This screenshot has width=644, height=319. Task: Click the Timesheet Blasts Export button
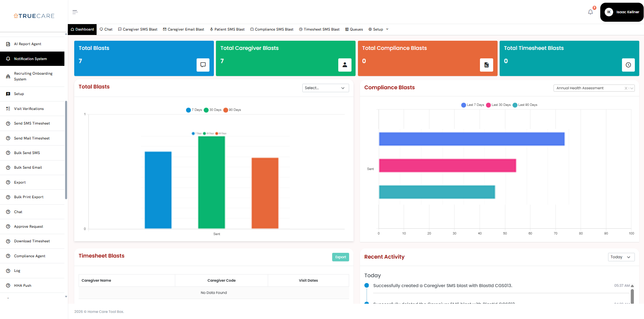pos(341,257)
